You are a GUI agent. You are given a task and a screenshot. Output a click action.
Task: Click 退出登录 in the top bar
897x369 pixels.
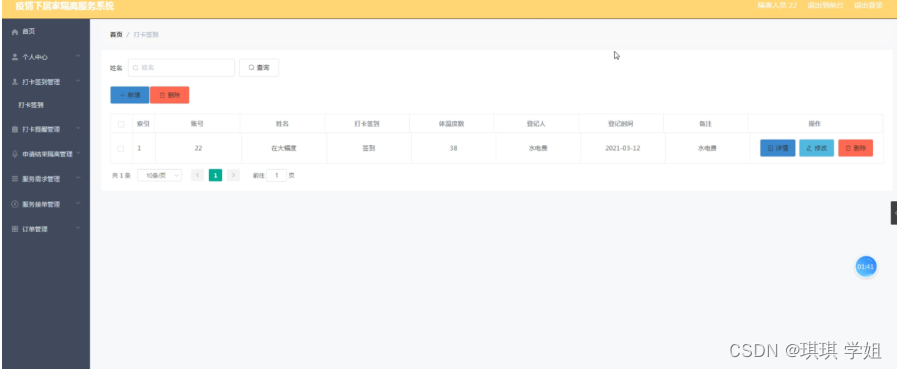click(x=868, y=6)
